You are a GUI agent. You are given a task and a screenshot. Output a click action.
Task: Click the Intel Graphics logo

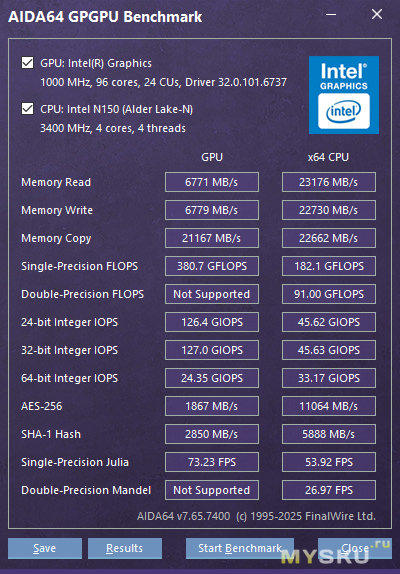click(x=344, y=95)
